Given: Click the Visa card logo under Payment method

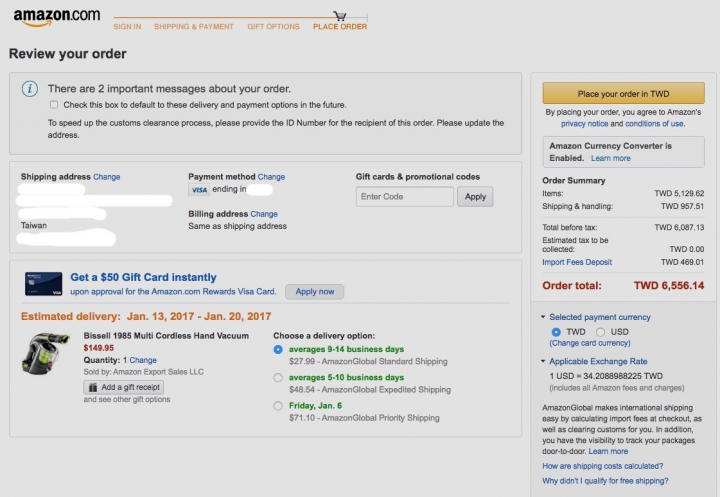Looking at the screenshot, I should (199, 190).
